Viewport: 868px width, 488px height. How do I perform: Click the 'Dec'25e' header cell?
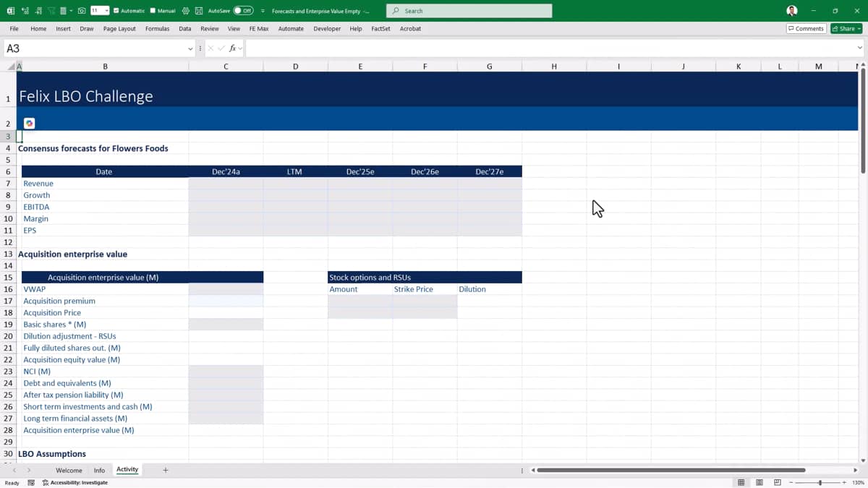[x=360, y=172]
